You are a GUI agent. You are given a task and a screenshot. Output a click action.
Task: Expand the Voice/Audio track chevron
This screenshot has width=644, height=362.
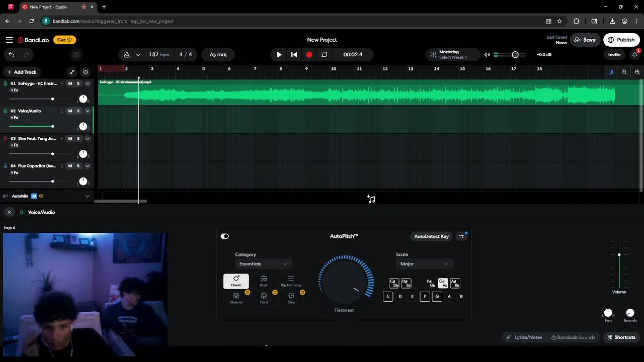[87, 111]
